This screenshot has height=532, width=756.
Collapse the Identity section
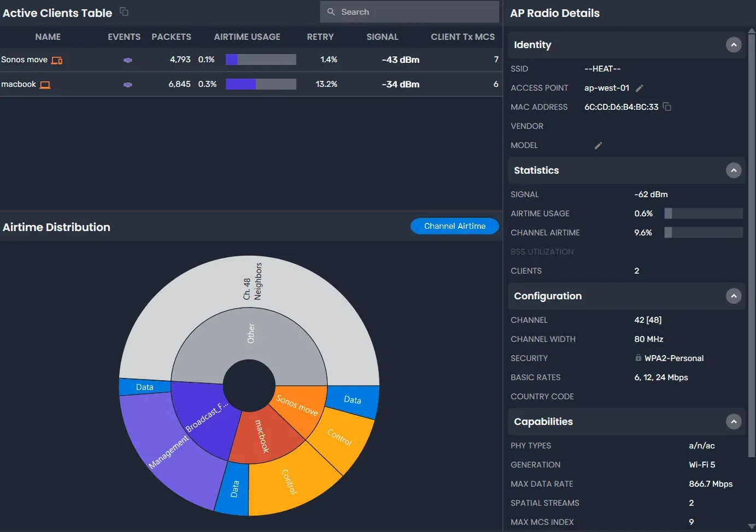(734, 45)
